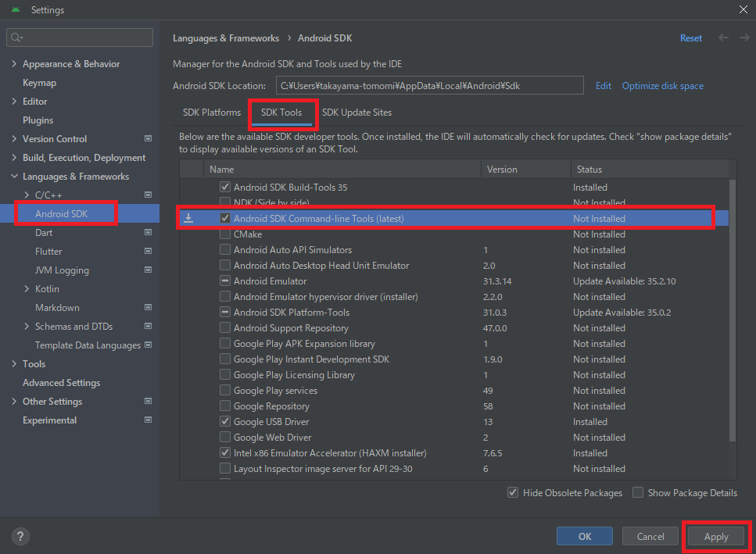756x554 pixels.
Task: Collapse Languages & Frameworks section
Action: point(14,177)
